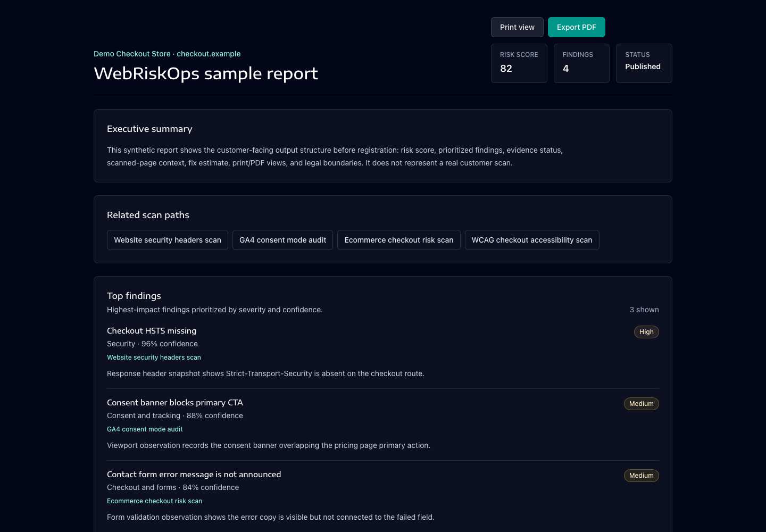Click 'Security · 96% confidence' text
This screenshot has width=766, height=532.
[152, 344]
